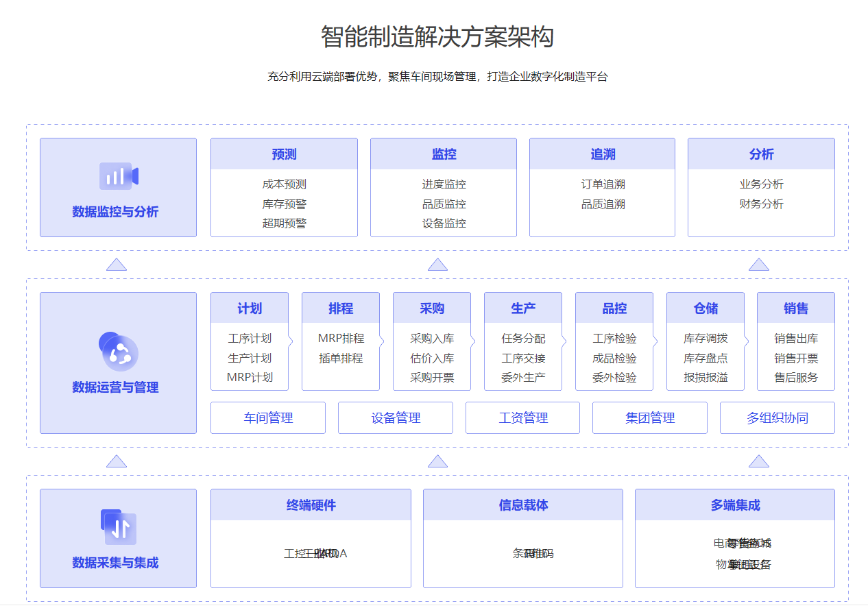Viewport: 868px width, 608px height.
Task: Click the data collection up-down arrows icon
Action: [119, 527]
